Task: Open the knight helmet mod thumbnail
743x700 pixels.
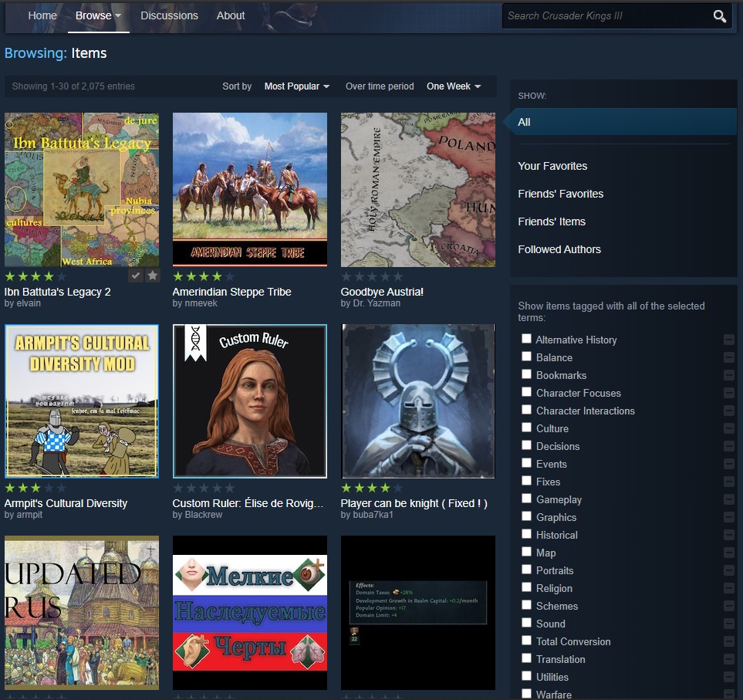Action: (x=418, y=401)
